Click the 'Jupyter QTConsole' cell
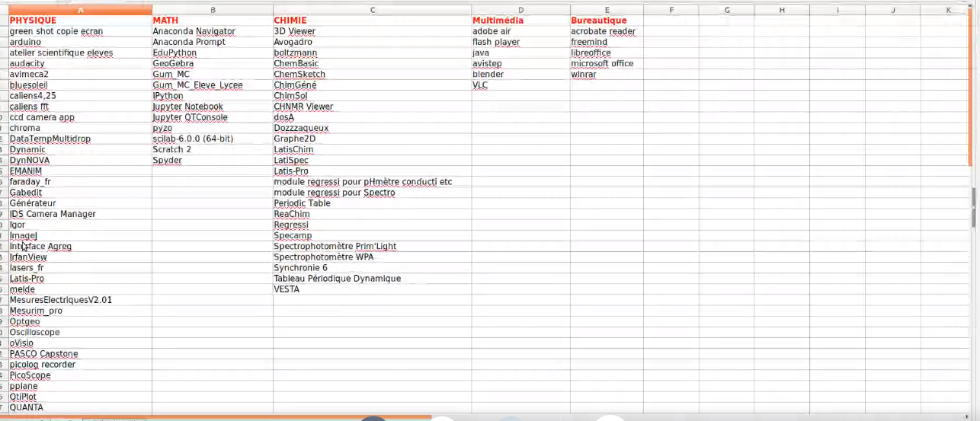Viewport: 980px width, 421px height. point(213,117)
